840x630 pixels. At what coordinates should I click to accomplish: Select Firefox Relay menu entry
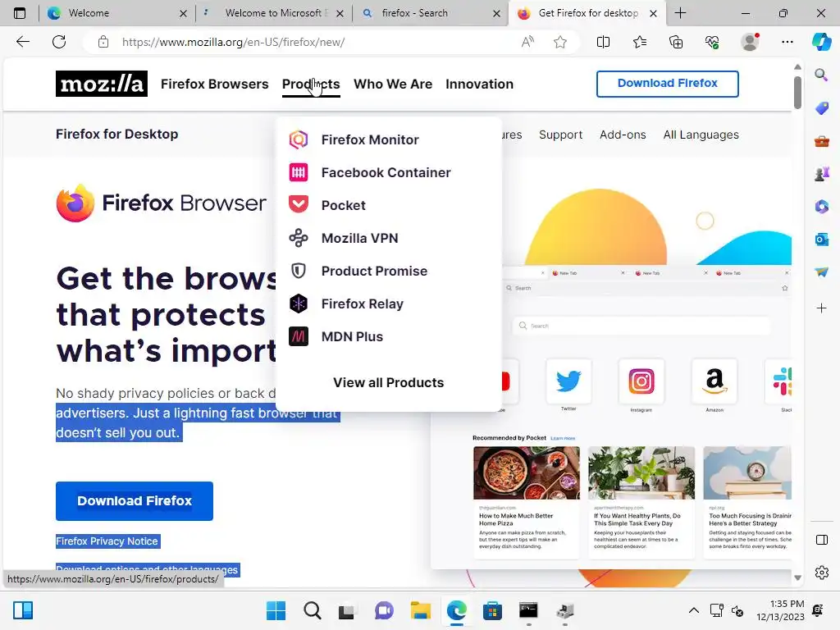[x=362, y=304]
